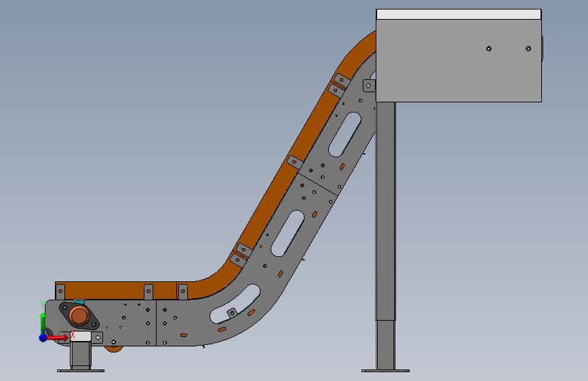
Task: Select the floor base plate of the tall leg
Action: pos(385,371)
